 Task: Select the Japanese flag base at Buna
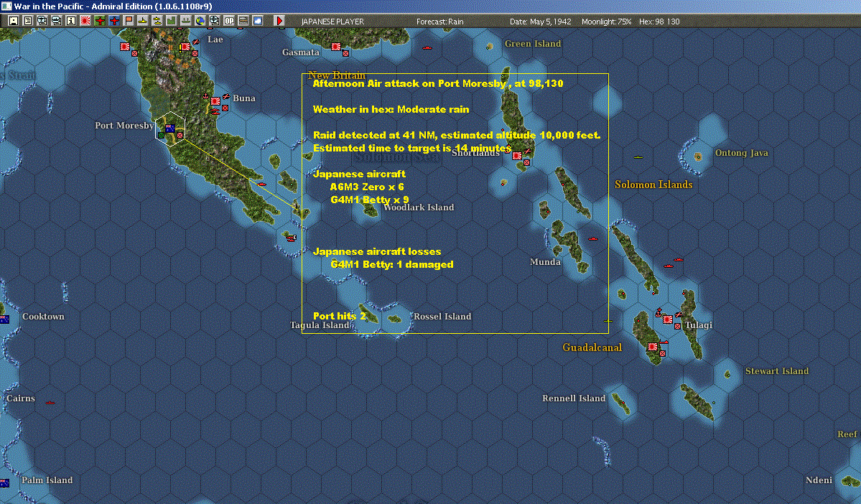[216, 101]
